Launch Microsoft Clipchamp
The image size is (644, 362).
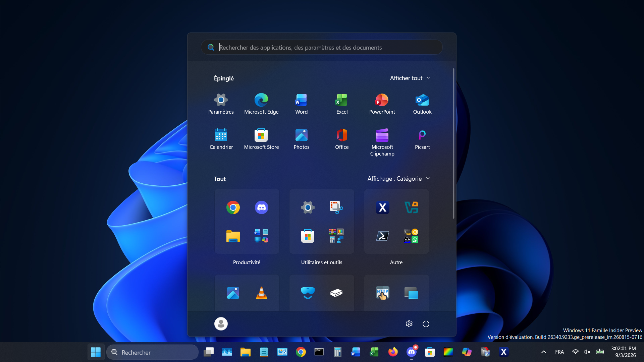click(x=382, y=142)
